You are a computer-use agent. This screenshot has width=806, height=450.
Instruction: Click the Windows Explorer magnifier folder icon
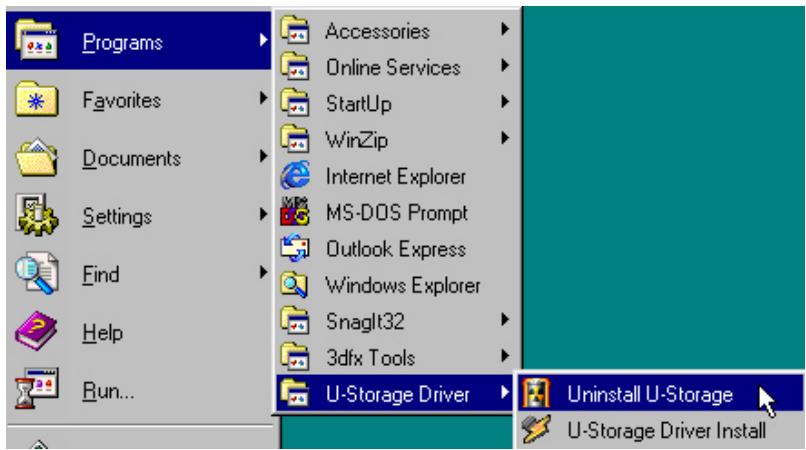coord(295,284)
